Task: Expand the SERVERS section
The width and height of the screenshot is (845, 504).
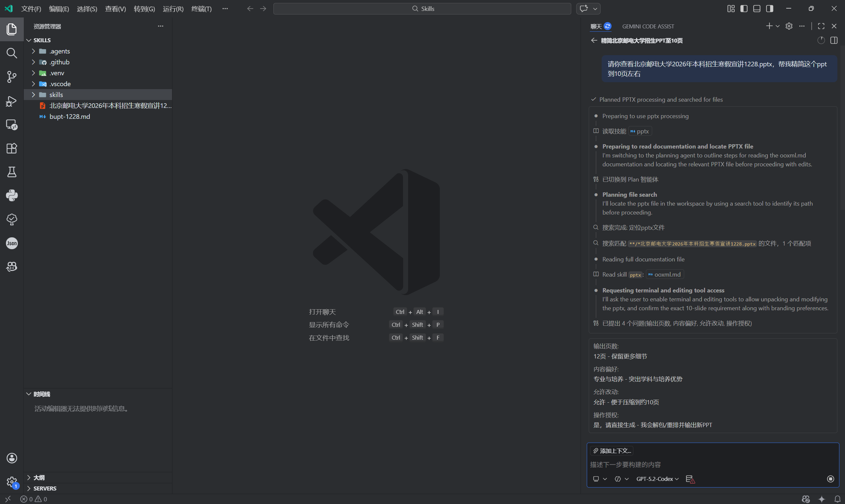Action: (x=45, y=488)
